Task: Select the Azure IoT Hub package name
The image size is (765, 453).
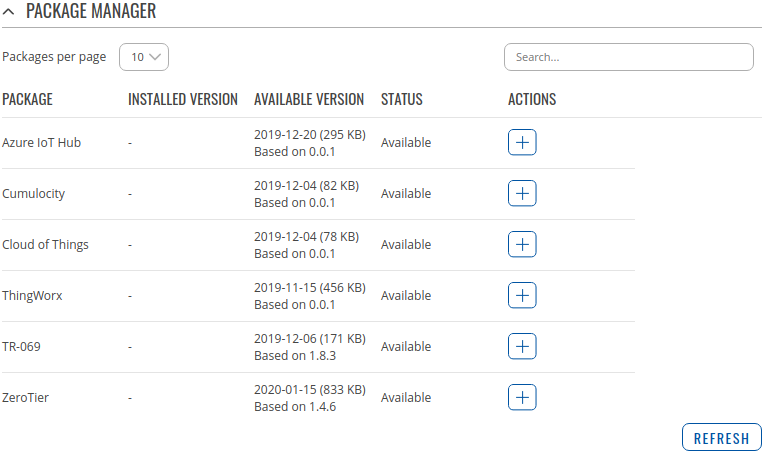Action: point(42,143)
